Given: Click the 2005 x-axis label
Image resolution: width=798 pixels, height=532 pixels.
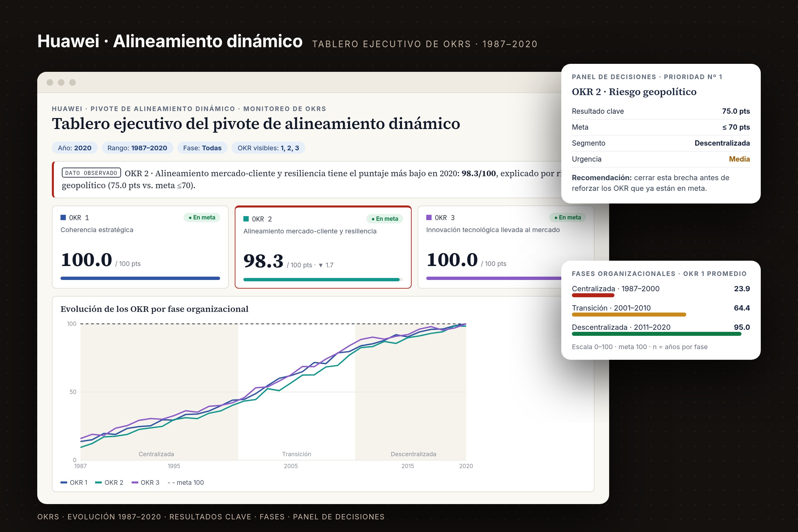Looking at the screenshot, I should pyautogui.click(x=291, y=466).
